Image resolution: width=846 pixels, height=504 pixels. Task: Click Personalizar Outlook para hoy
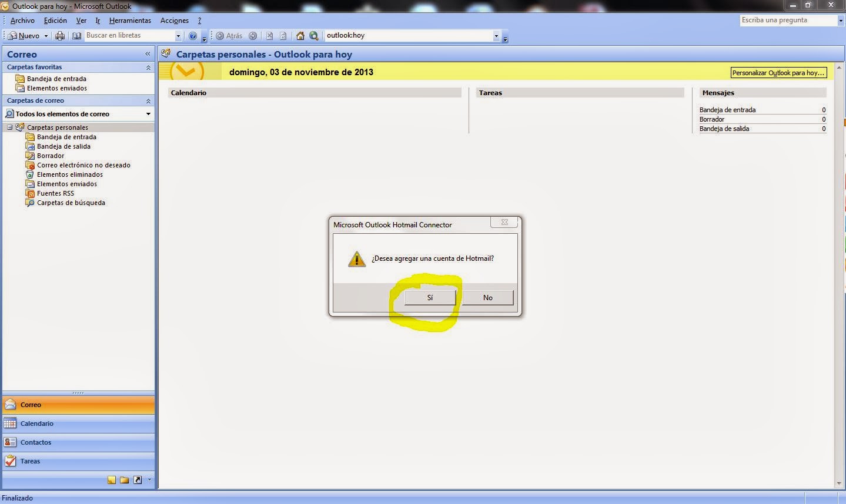pyautogui.click(x=778, y=72)
